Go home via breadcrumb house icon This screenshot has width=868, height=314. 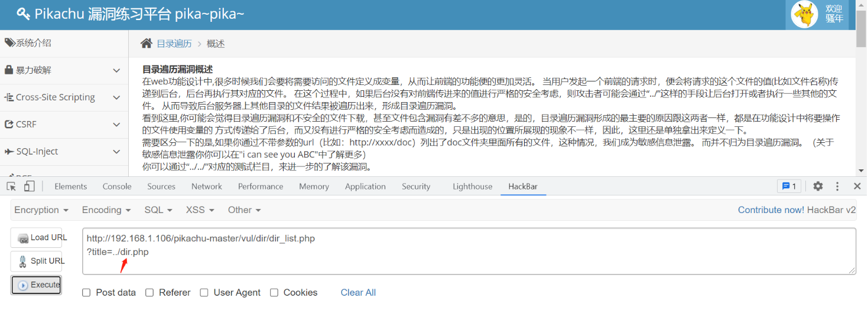click(147, 44)
